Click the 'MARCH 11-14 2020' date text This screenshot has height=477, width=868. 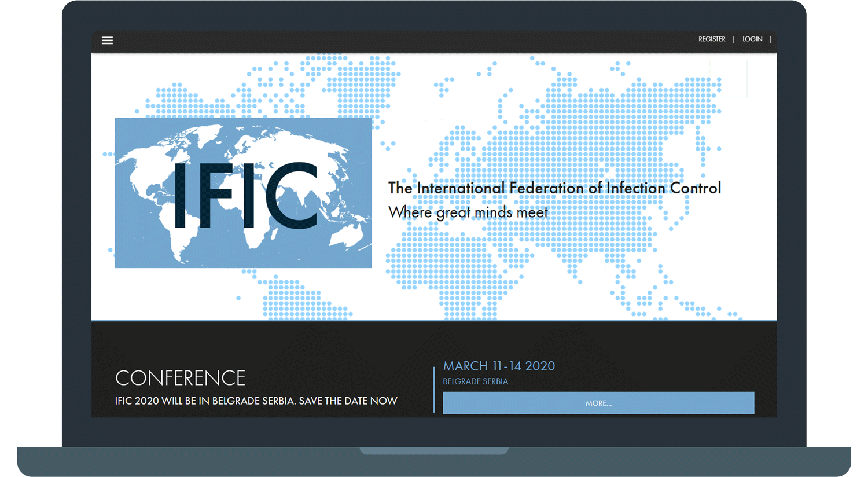(499, 366)
